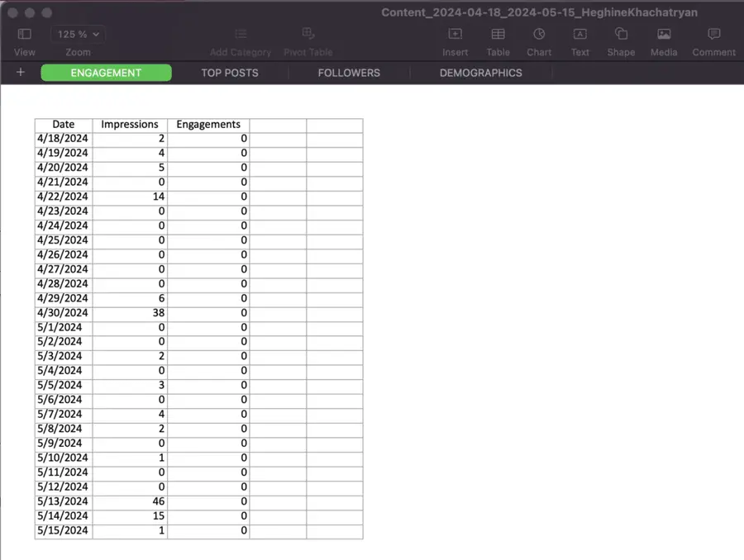This screenshot has height=560, width=744.
Task: Select the DEMOGRAPHICS tab
Action: click(480, 73)
